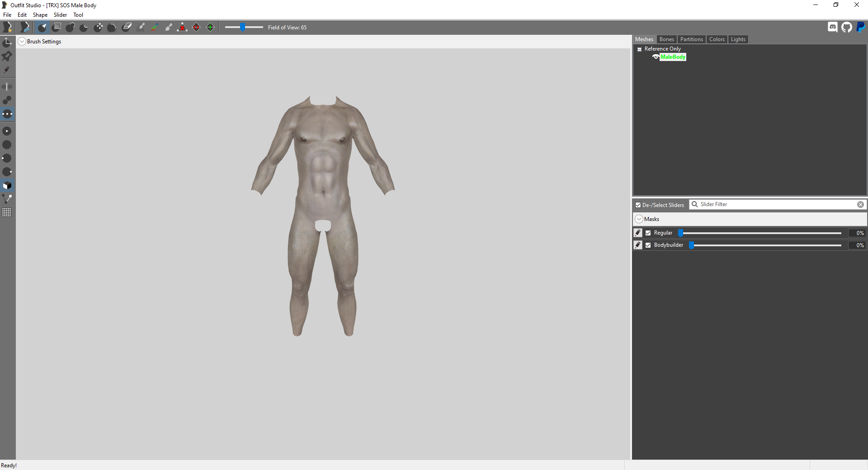868x470 pixels.
Task: Uncheck the De-/Select Sliders checkbox
Action: click(638, 205)
